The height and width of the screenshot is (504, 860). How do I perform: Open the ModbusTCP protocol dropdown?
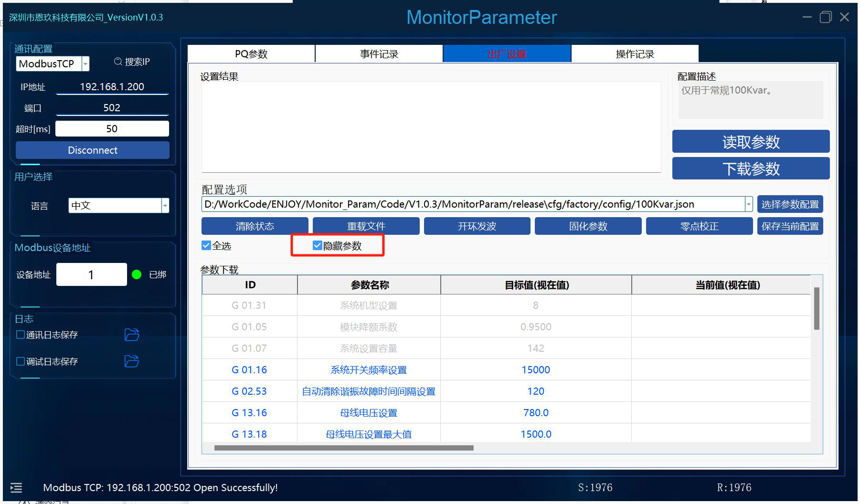coord(85,63)
